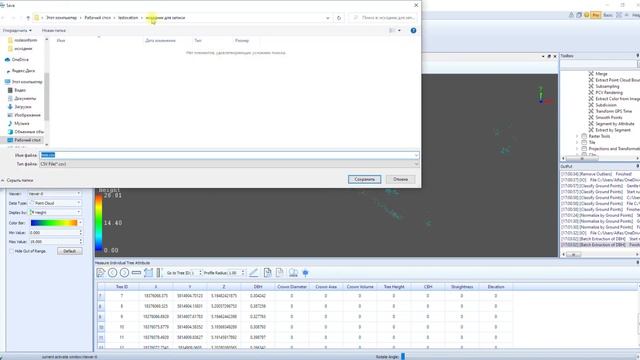640x360 pixels.
Task: Click the refresh icon in address bar
Action: 339,18
